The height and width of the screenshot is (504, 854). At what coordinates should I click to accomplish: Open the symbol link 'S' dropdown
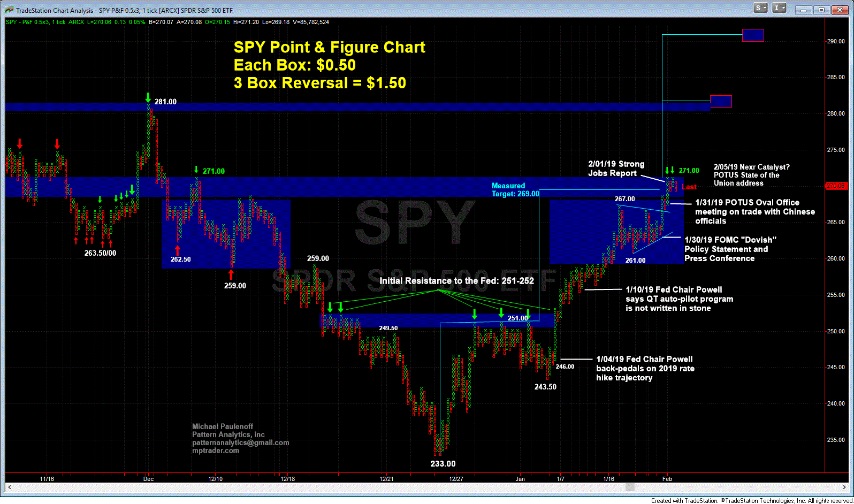[760, 8]
